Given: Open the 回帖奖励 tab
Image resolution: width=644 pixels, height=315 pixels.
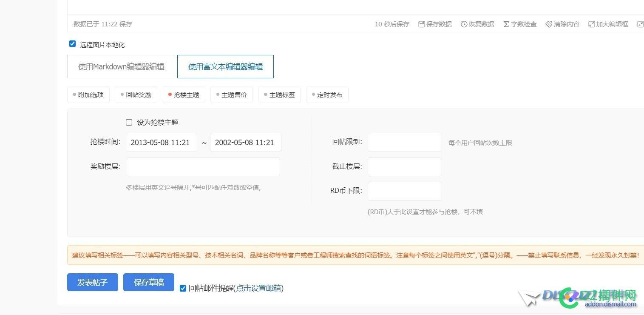Looking at the screenshot, I should pos(136,94).
